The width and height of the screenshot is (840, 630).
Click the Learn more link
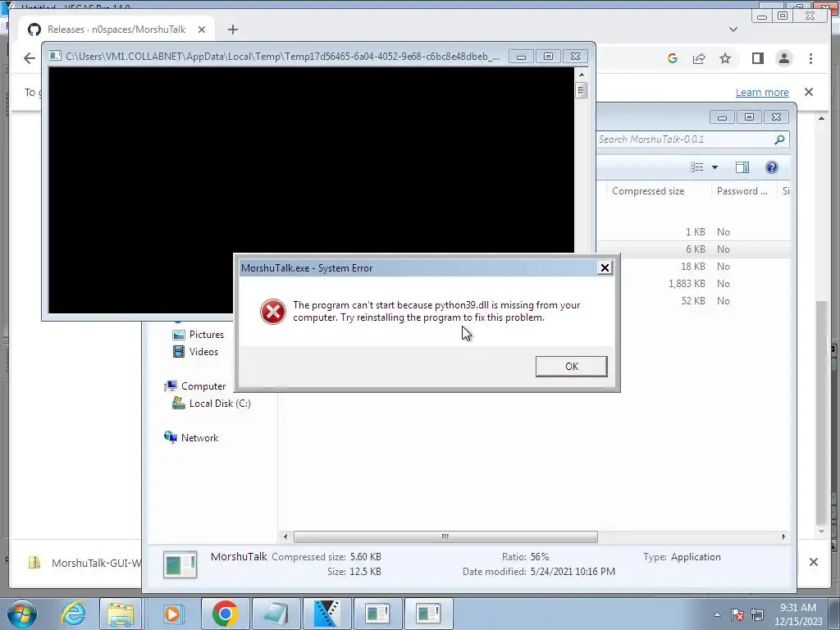pos(762,92)
